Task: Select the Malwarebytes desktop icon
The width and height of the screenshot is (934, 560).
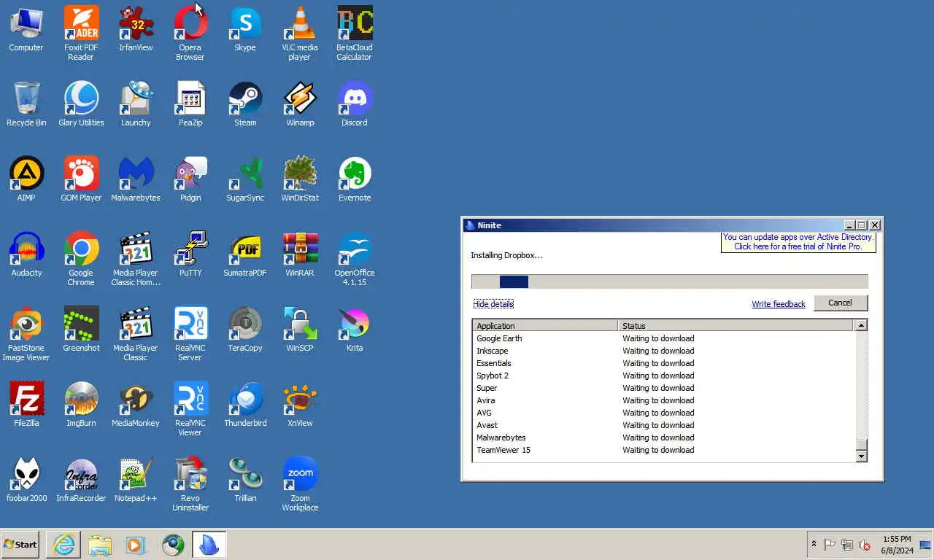Action: click(136, 179)
